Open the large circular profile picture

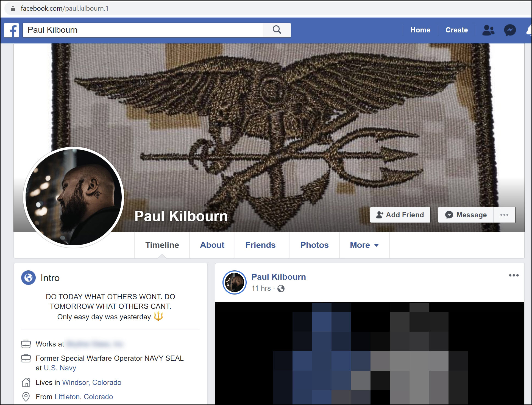74,197
